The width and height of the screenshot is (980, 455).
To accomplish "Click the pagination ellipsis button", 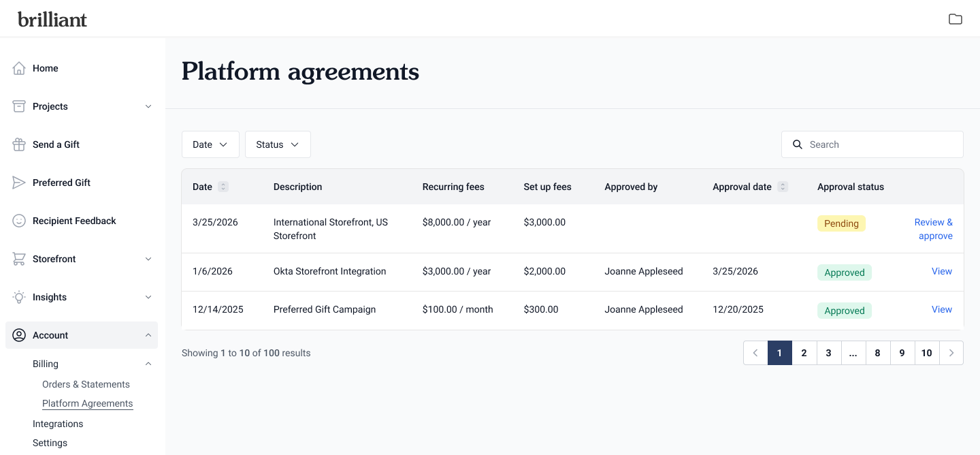I will (853, 353).
